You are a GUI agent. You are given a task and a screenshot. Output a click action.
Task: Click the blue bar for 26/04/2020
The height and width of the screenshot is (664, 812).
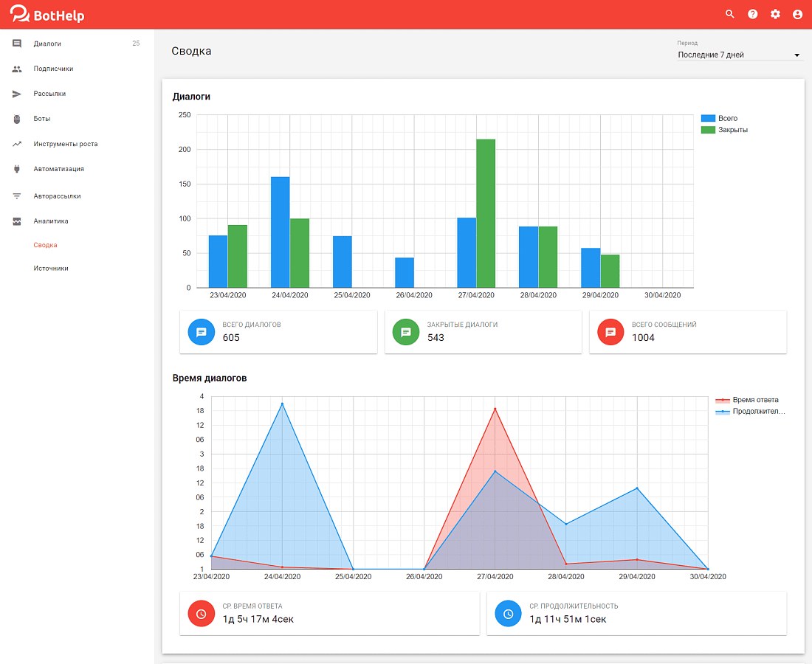click(x=405, y=273)
